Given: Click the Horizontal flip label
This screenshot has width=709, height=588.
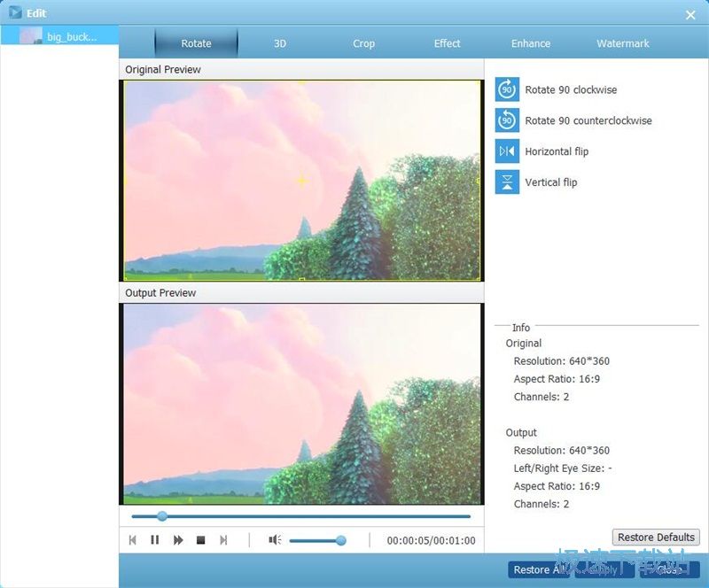Looking at the screenshot, I should [x=557, y=151].
